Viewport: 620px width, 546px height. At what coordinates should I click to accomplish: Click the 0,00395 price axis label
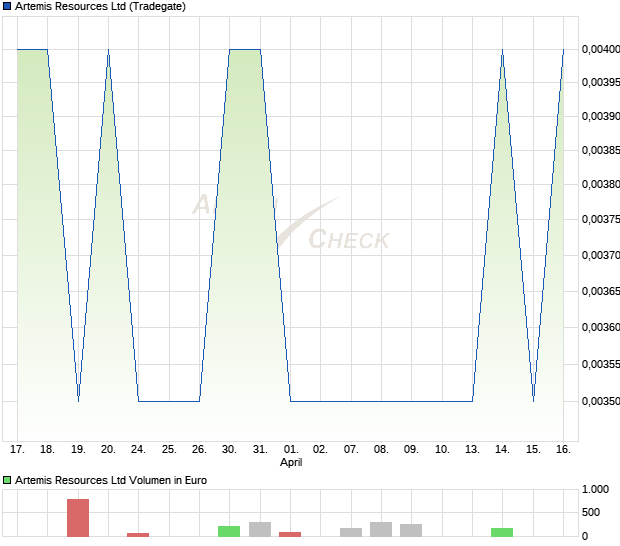point(601,82)
